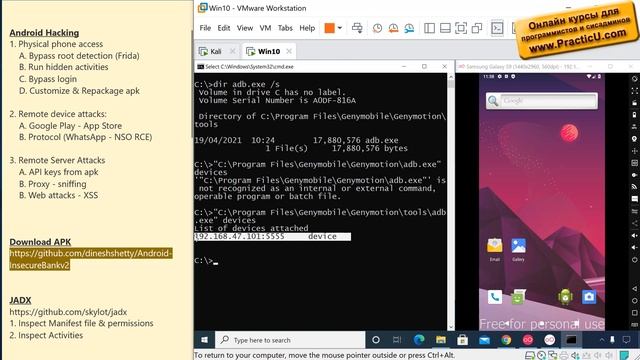Launch Microsoft Edge from taskbar
This screenshot has height=360, width=640.
point(419,340)
